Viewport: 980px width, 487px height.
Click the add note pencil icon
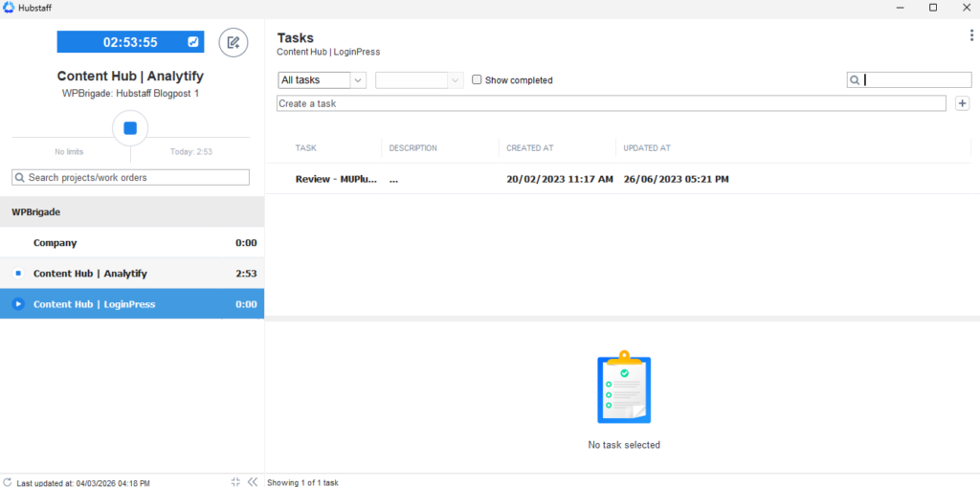234,42
